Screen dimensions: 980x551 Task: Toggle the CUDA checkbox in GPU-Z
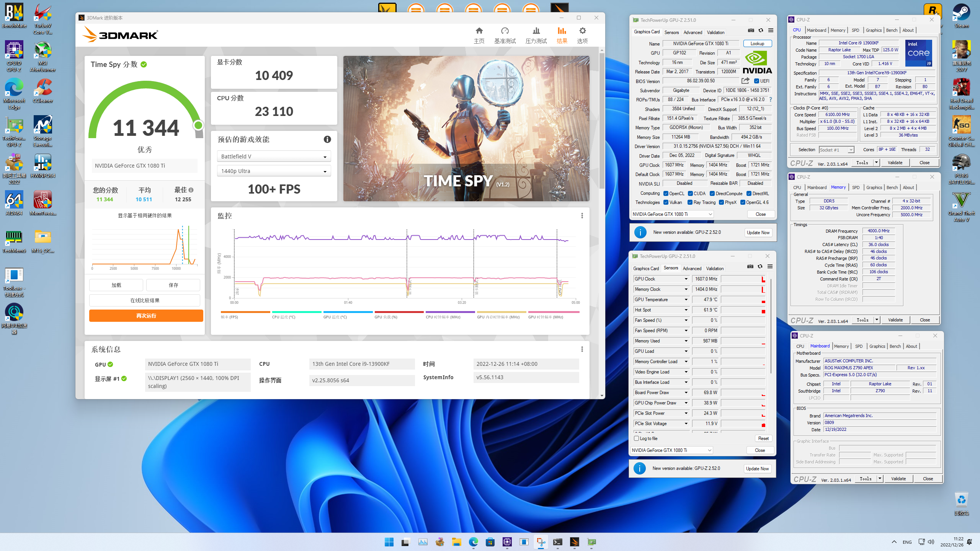point(690,194)
